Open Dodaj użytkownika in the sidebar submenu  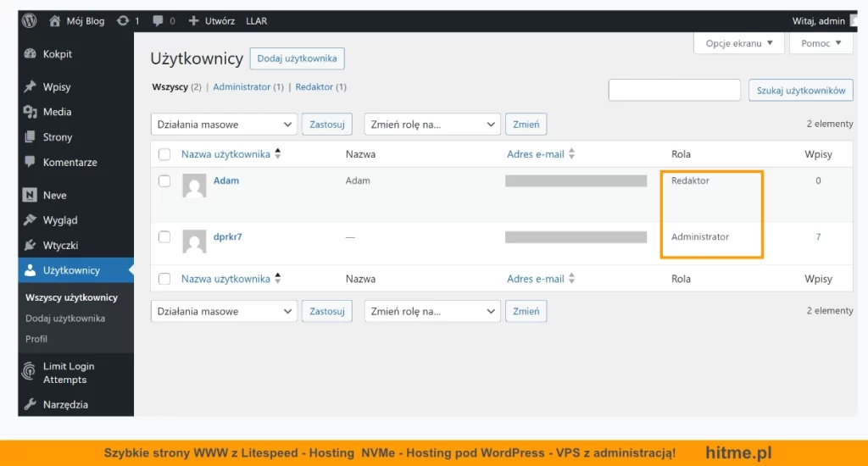tap(65, 319)
